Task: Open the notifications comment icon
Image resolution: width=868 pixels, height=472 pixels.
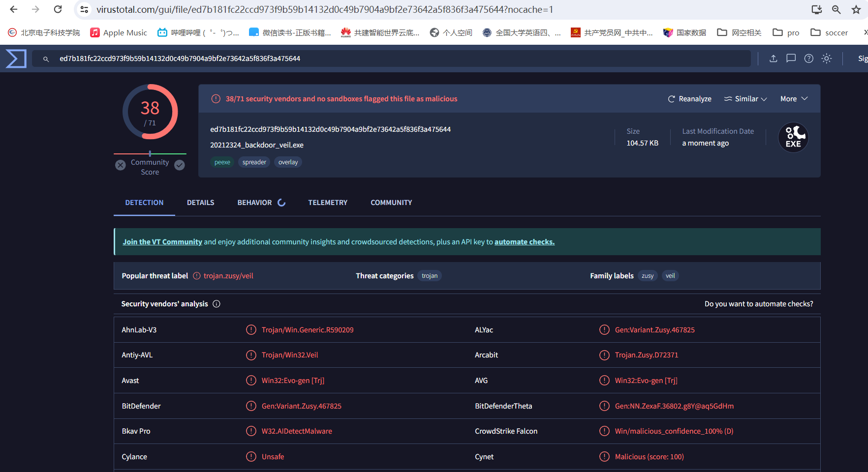Action: pos(791,59)
